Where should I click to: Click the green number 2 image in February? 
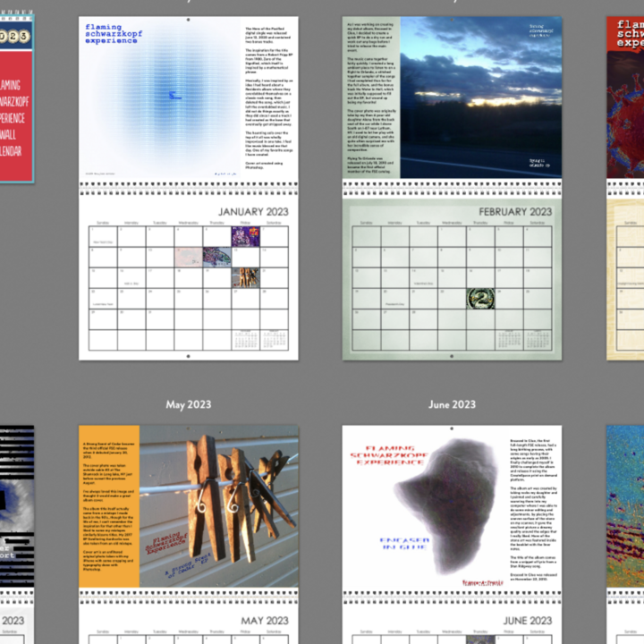pyautogui.click(x=480, y=299)
